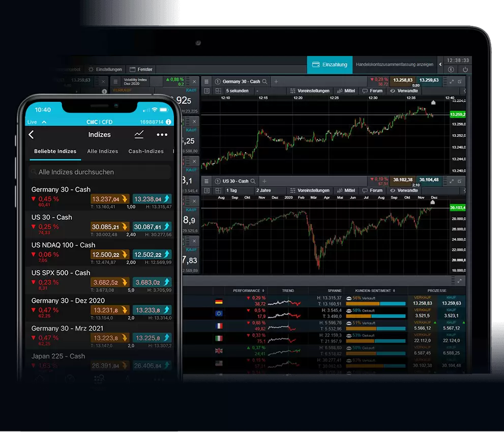Click the Einzahlung deposit button
Image resolution: width=504 pixels, height=432 pixels.
[330, 65]
